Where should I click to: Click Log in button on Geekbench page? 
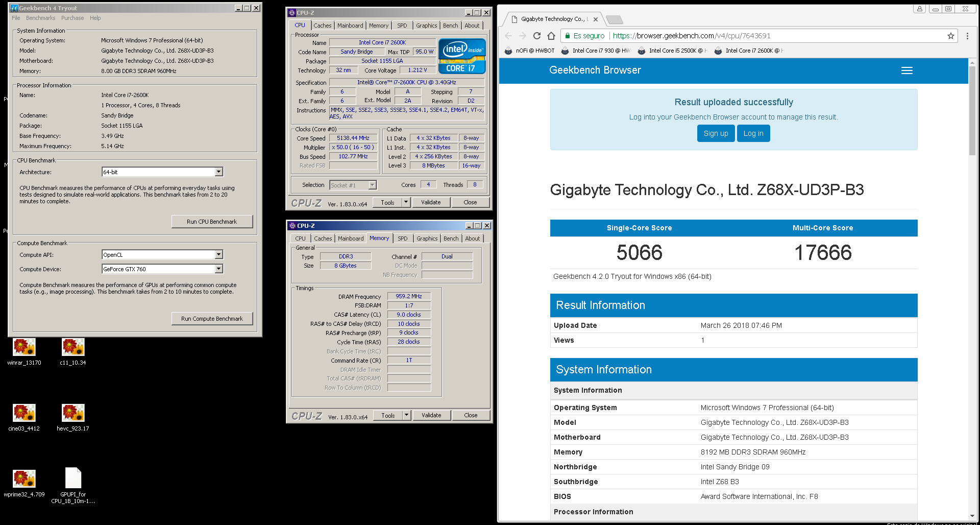[x=753, y=133]
